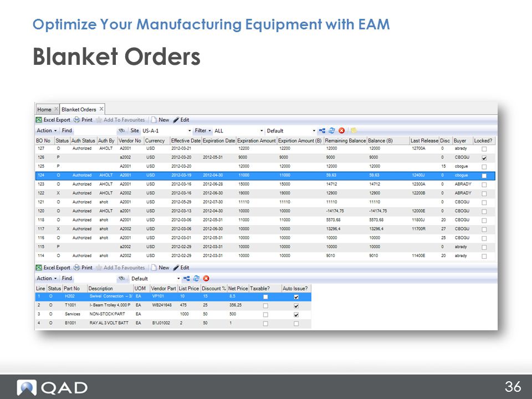This screenshot has height=399, width=532.
Task: Click the binoculars search icon beside Site
Action: (121, 131)
